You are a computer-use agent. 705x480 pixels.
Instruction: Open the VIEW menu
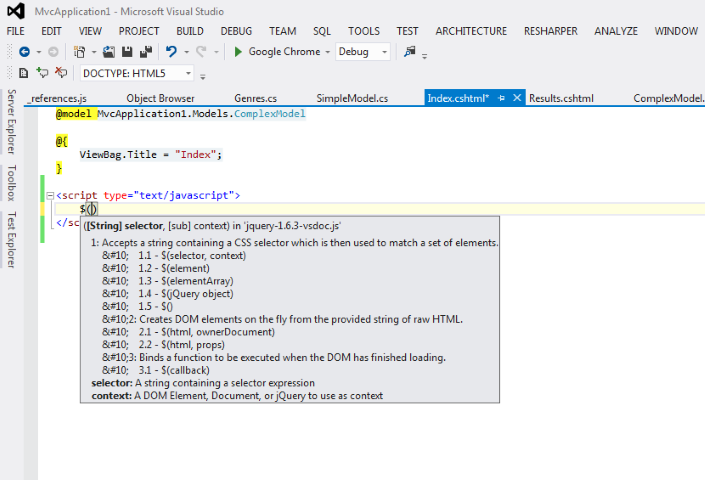click(x=90, y=31)
